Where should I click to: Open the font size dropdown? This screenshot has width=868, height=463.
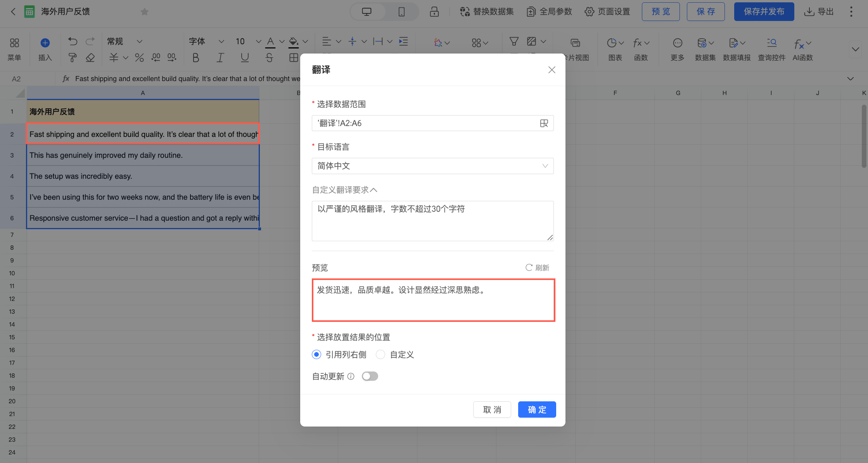pyautogui.click(x=258, y=41)
